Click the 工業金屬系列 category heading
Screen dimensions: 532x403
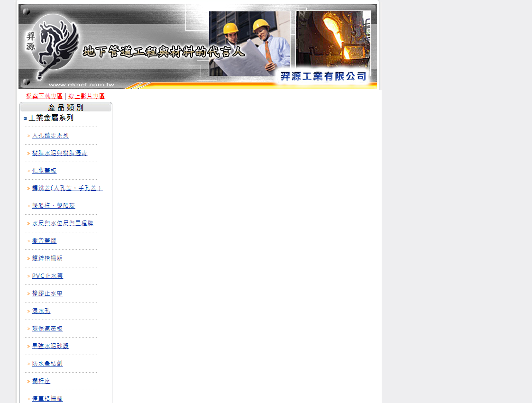click(x=51, y=118)
